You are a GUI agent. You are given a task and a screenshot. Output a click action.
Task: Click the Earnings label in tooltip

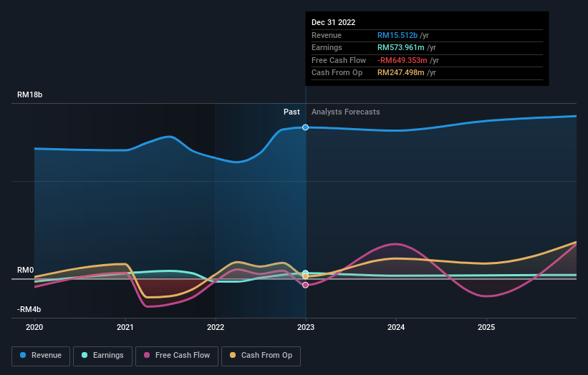[x=327, y=47]
